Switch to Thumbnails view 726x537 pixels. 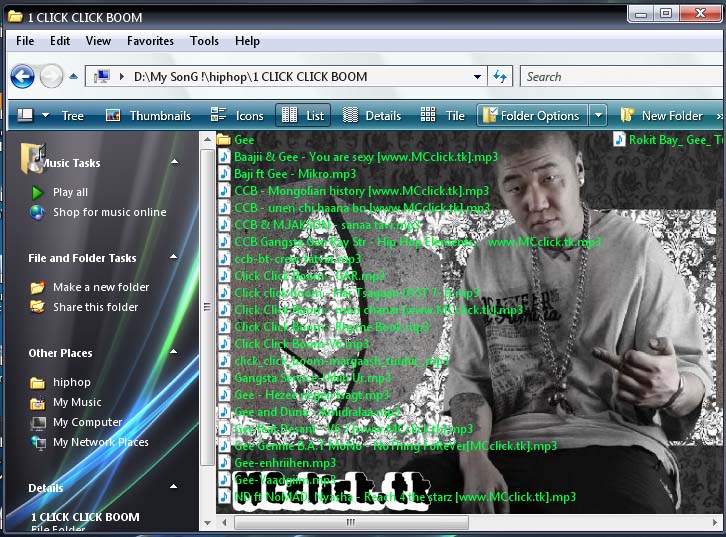tap(149, 116)
